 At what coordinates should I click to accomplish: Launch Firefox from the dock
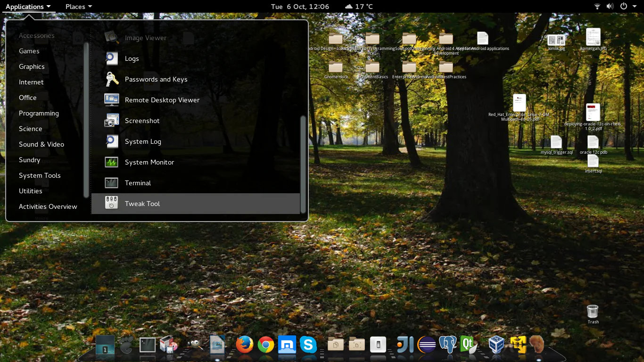pos(245,345)
